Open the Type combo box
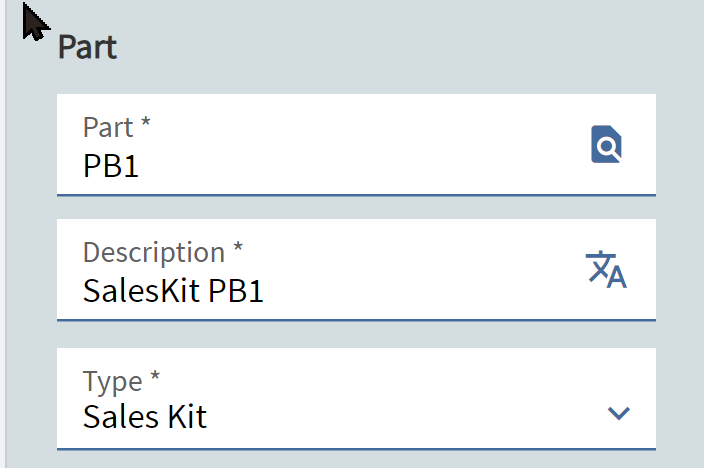The width and height of the screenshot is (704, 468). tap(356, 398)
